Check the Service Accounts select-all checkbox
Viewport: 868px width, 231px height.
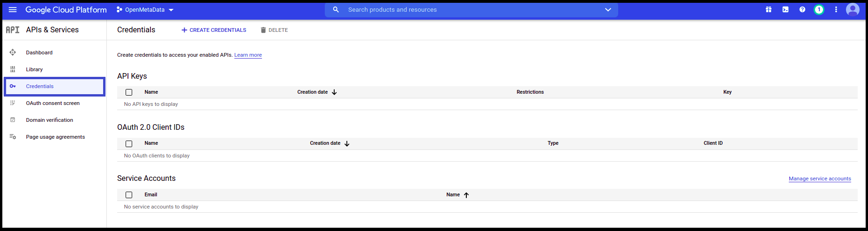tap(129, 195)
